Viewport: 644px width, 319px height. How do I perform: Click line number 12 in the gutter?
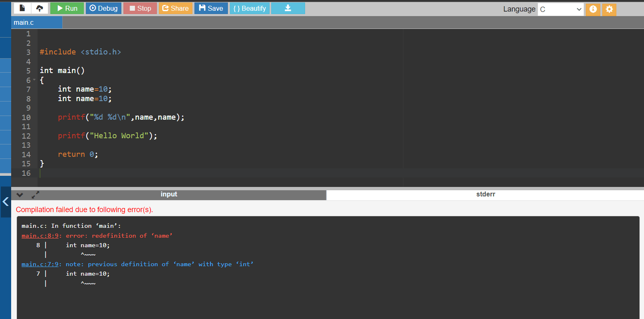click(26, 136)
